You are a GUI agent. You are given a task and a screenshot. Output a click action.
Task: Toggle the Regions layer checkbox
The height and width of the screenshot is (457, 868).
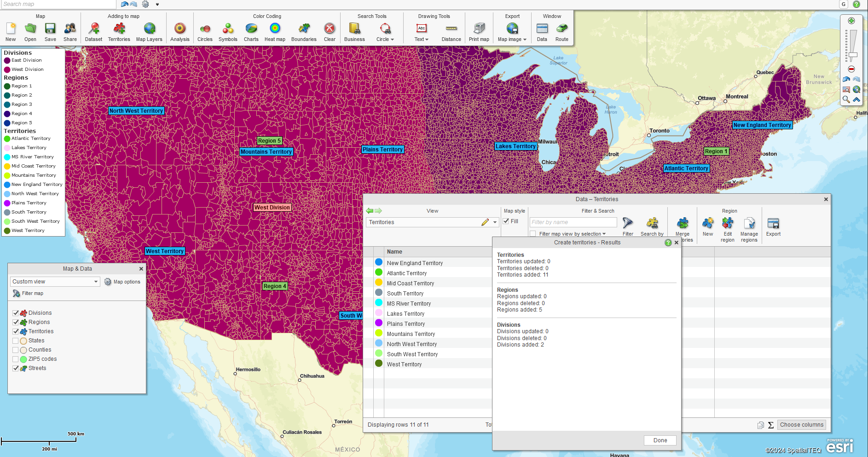[16, 322]
